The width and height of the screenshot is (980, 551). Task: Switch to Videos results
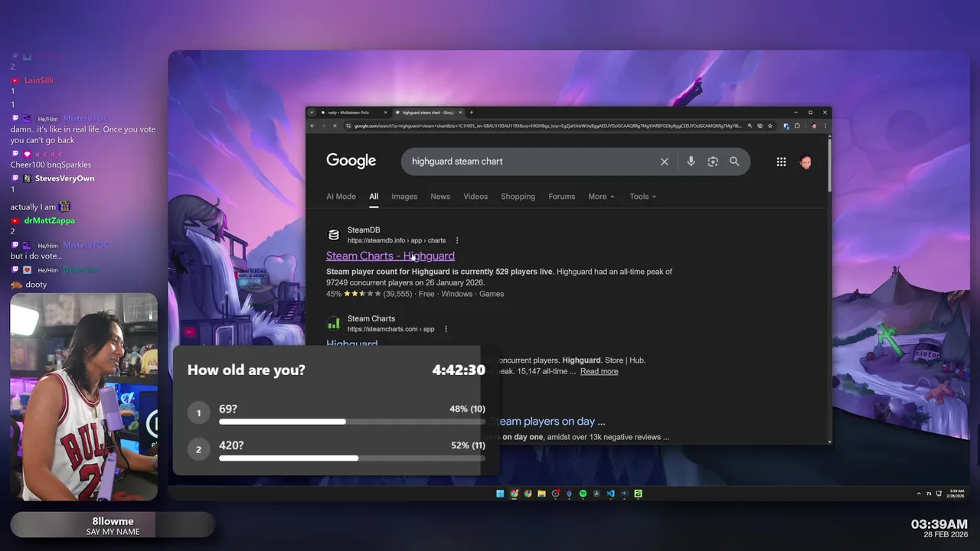[x=475, y=197]
